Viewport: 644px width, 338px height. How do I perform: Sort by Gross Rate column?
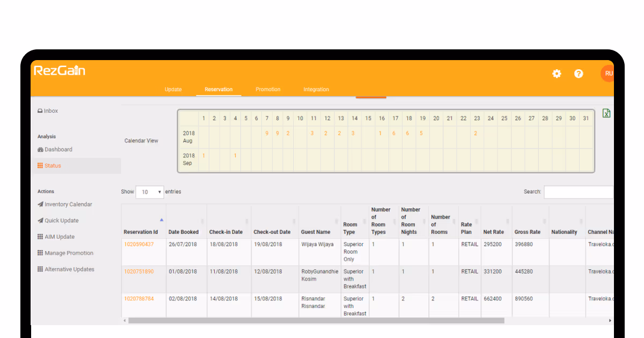(x=530, y=221)
